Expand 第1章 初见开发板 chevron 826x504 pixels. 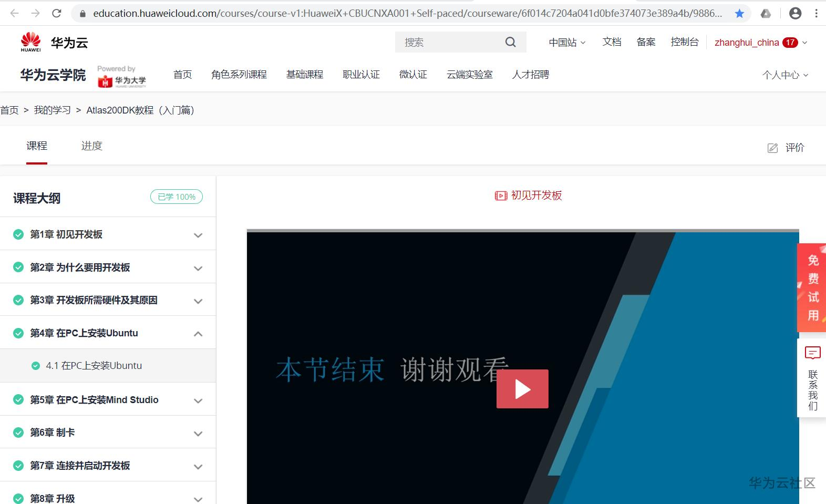(198, 235)
